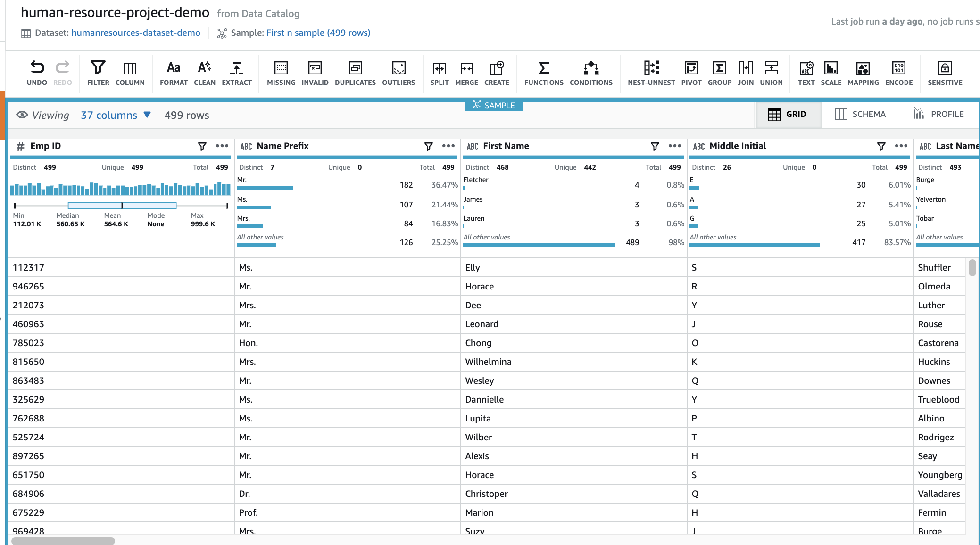Switch to the Profile tab
Image resolution: width=980 pixels, height=545 pixels.
[x=938, y=114]
